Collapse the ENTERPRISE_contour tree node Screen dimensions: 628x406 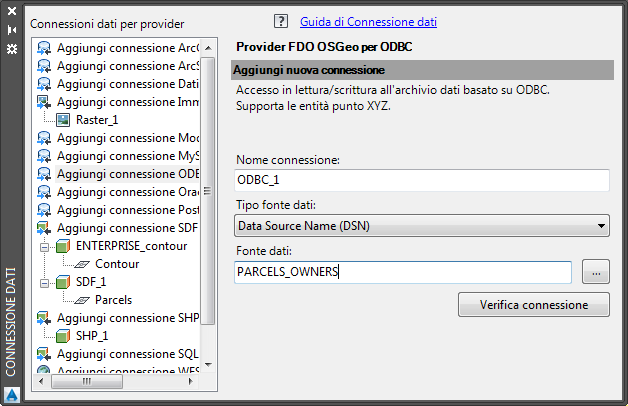pos(45,246)
